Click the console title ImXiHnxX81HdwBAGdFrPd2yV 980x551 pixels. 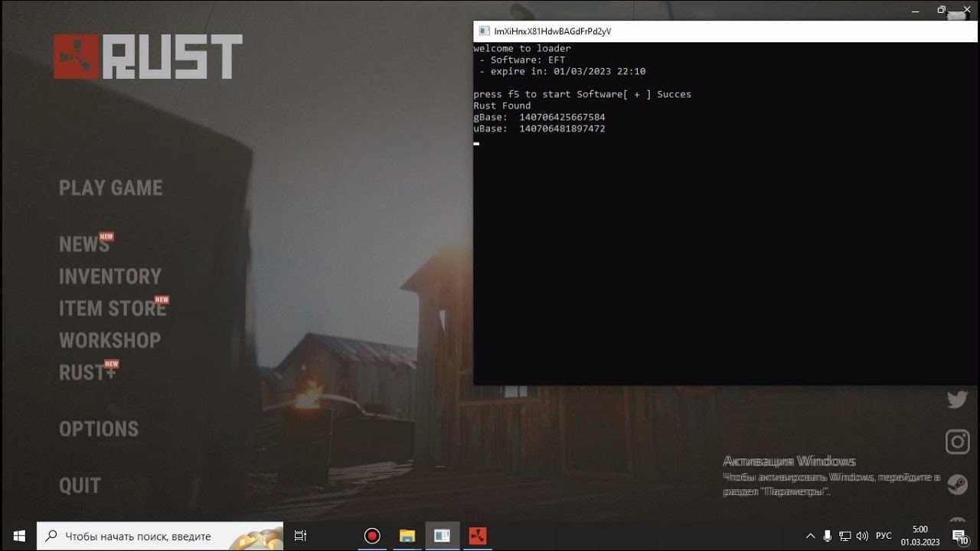pos(553,31)
